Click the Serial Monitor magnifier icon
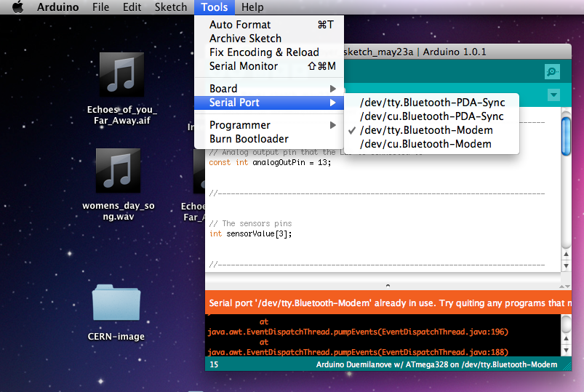Viewport: 584px width, 392px height. [552, 71]
